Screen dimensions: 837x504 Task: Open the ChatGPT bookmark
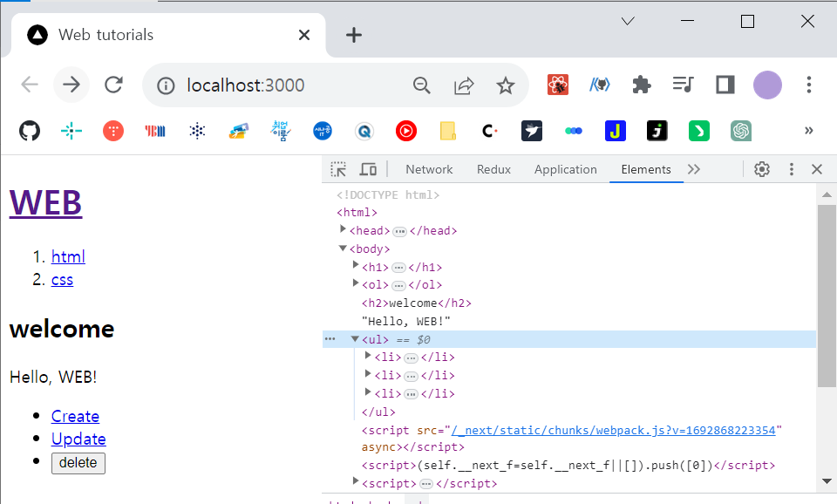741,131
